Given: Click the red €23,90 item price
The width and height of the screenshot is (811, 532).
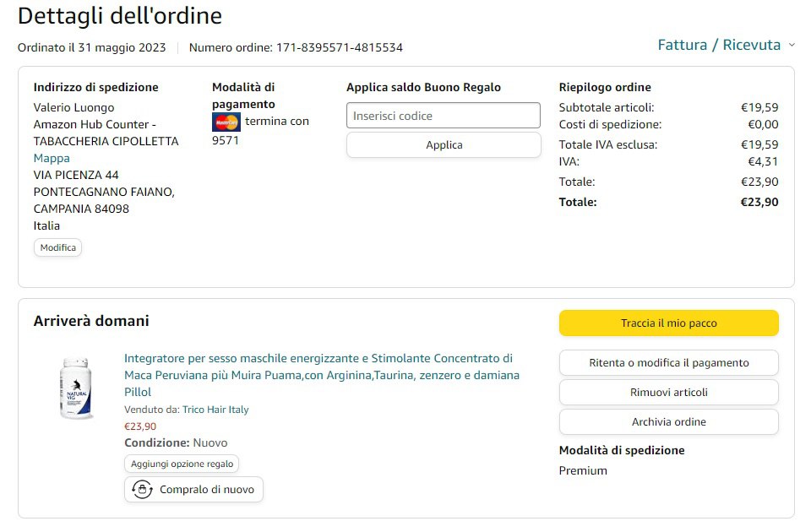Looking at the screenshot, I should (x=140, y=426).
